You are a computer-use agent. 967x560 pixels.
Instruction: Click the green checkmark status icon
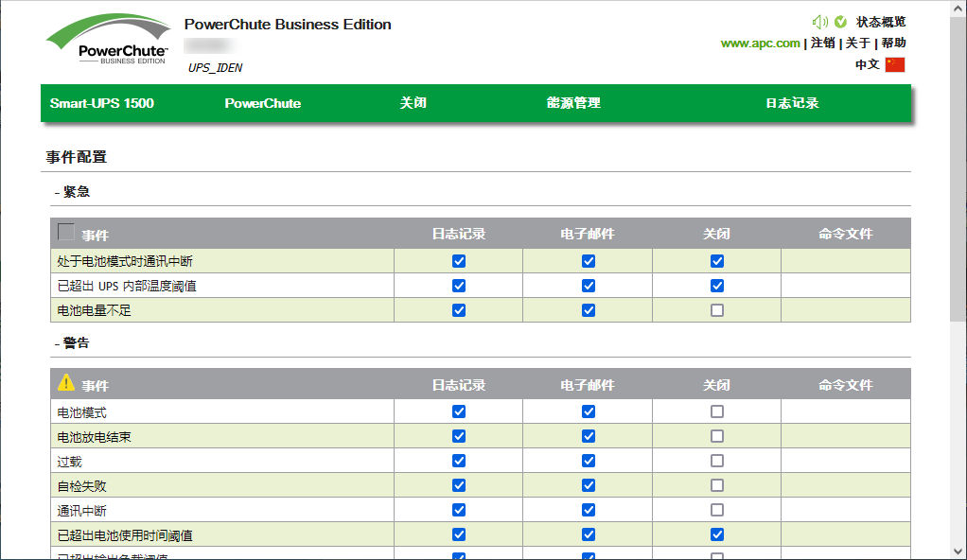tap(840, 22)
